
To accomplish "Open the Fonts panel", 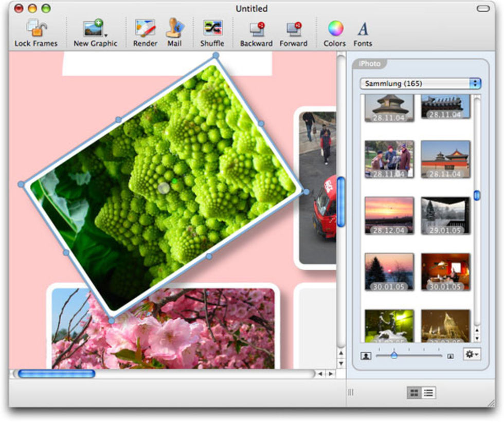I will [363, 29].
